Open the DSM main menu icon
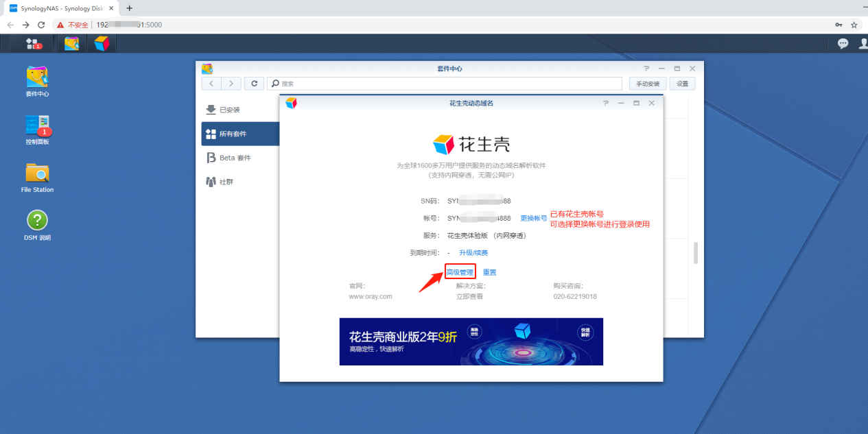This screenshot has height=434, width=868. tap(33, 43)
